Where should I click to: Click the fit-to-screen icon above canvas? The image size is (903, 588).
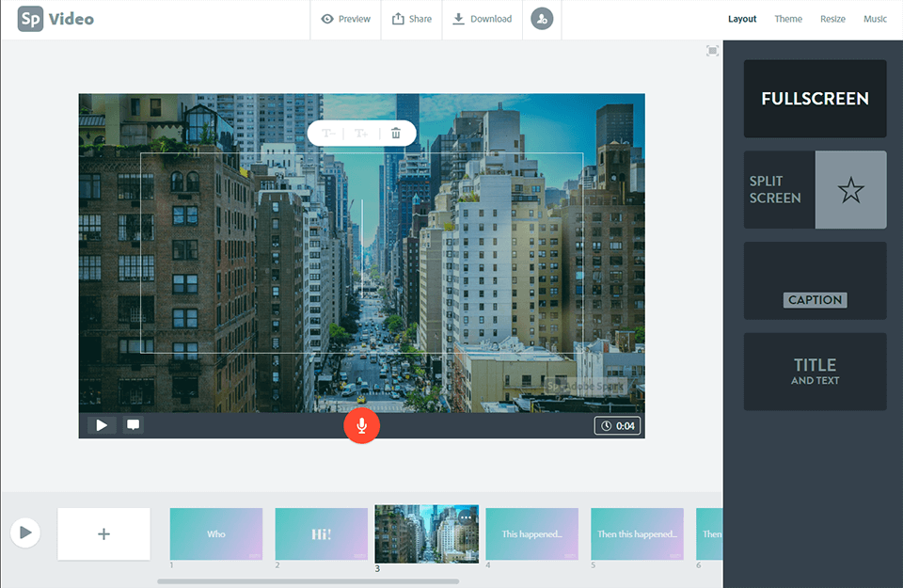point(712,51)
